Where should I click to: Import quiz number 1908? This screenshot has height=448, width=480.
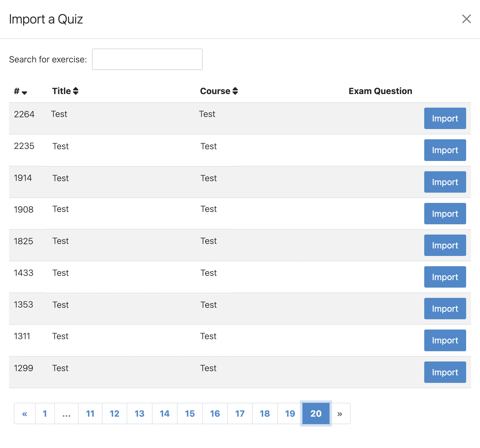click(x=445, y=214)
